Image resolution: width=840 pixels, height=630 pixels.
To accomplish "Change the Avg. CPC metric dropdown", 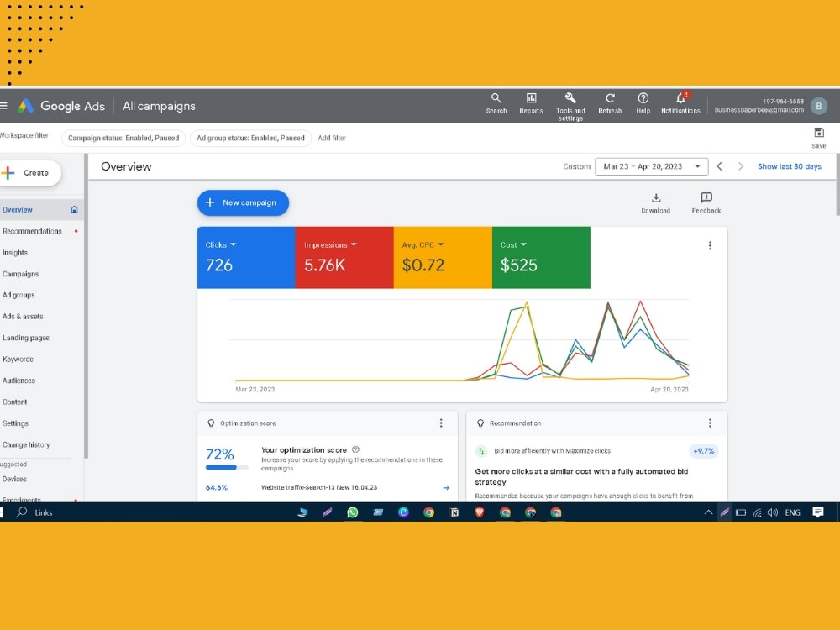I will pyautogui.click(x=423, y=244).
